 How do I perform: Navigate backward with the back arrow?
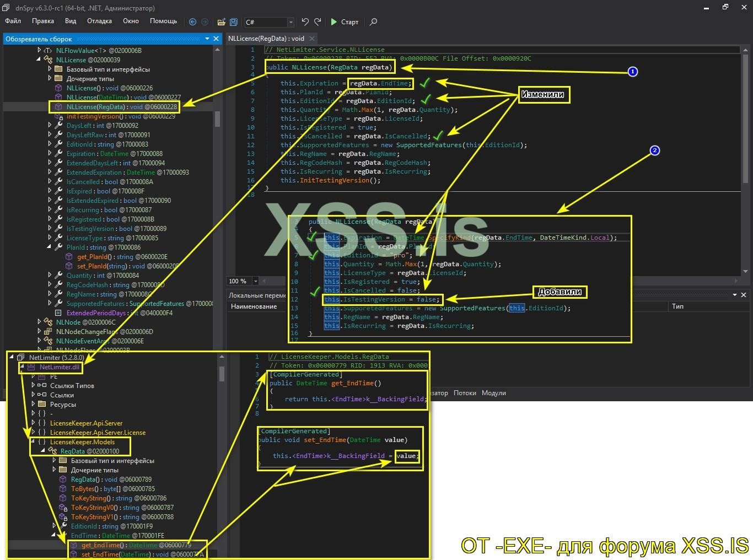192,22
